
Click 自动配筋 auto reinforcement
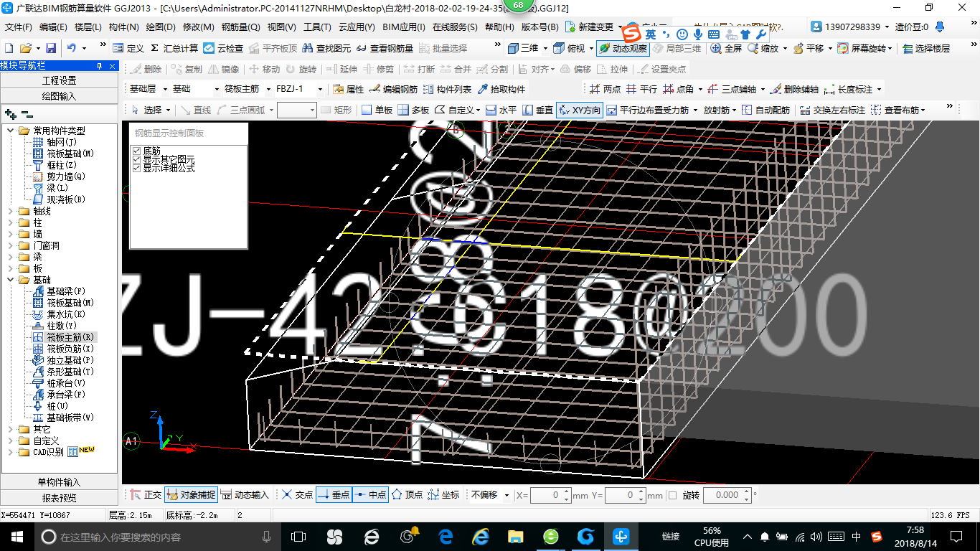coord(765,110)
